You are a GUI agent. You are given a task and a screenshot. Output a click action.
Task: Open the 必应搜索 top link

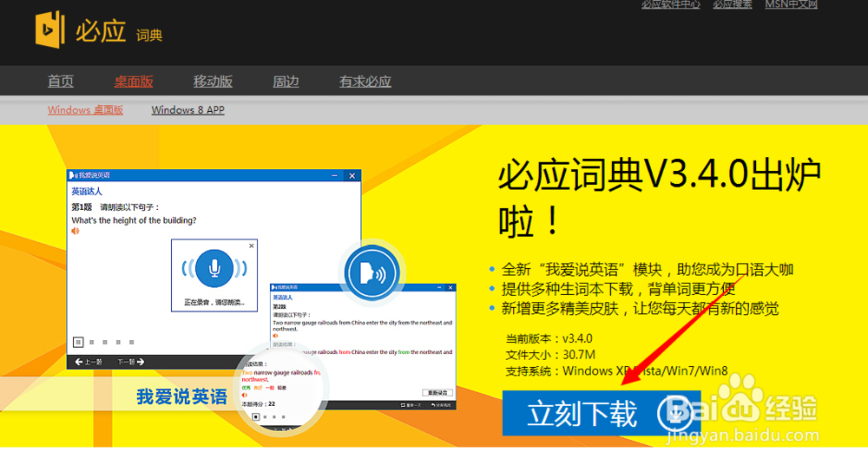[733, 4]
